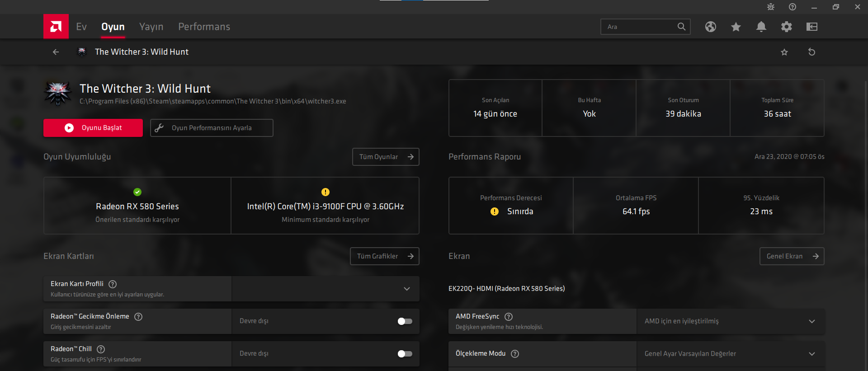This screenshot has width=868, height=371.
Task: Click the Bu Hafta Yok tile
Action: (590, 108)
